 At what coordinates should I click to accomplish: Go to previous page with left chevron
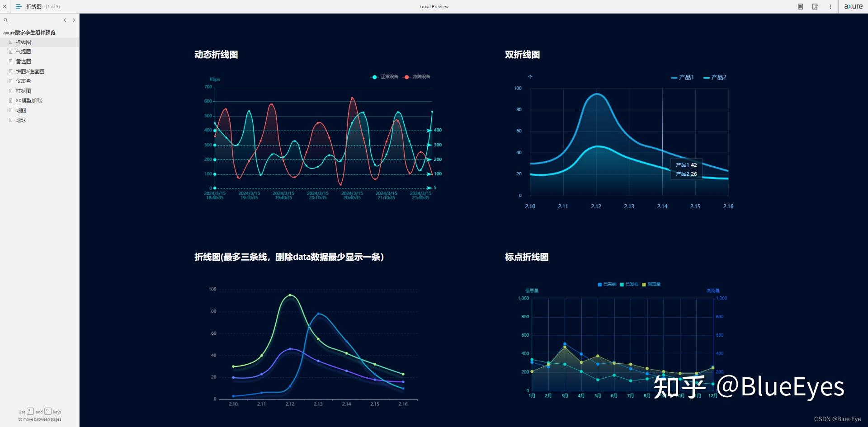click(65, 20)
